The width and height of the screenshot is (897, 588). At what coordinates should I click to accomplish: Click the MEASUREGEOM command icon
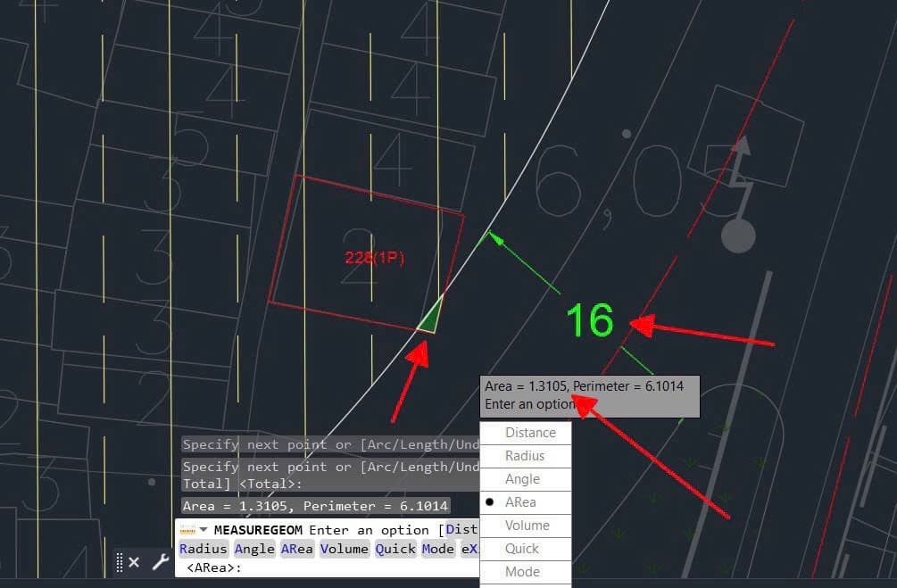click(187, 530)
